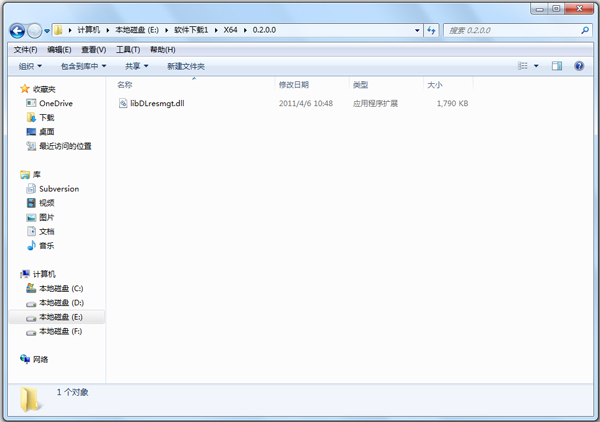
Task: Select local disk (C:) drive
Action: pos(61,288)
